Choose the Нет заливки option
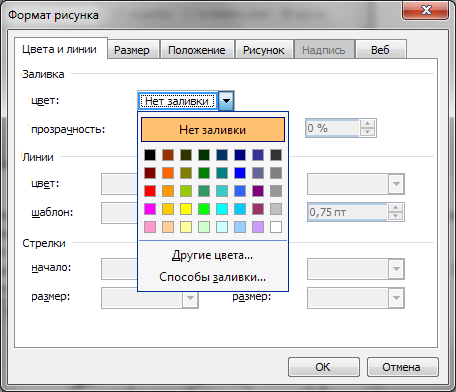This screenshot has width=456, height=392. (x=213, y=130)
